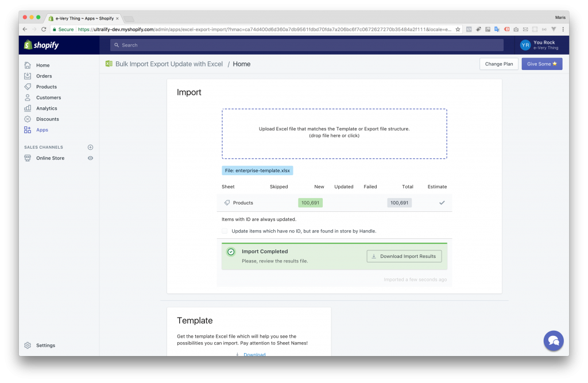Click the YR account avatar

coord(525,45)
